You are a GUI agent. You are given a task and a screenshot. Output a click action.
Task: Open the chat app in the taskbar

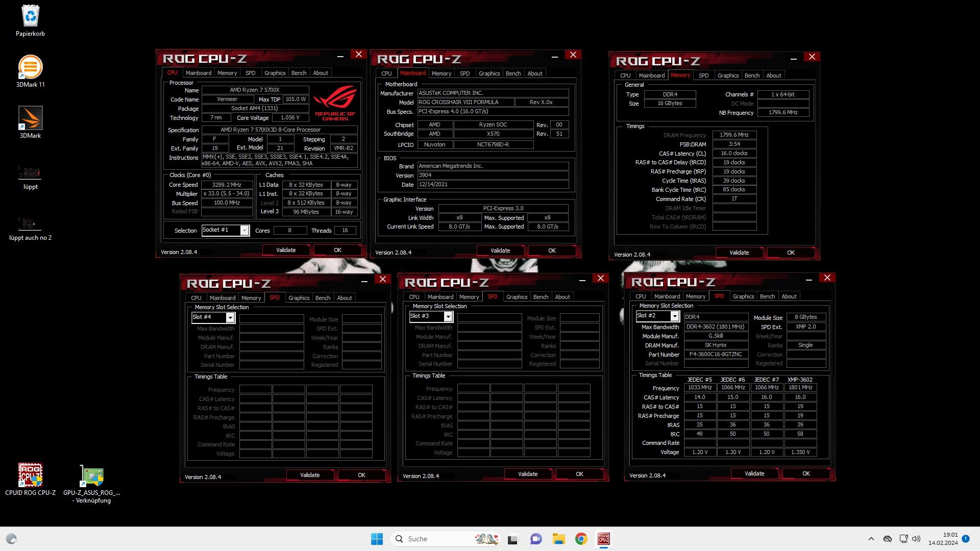(x=535, y=539)
